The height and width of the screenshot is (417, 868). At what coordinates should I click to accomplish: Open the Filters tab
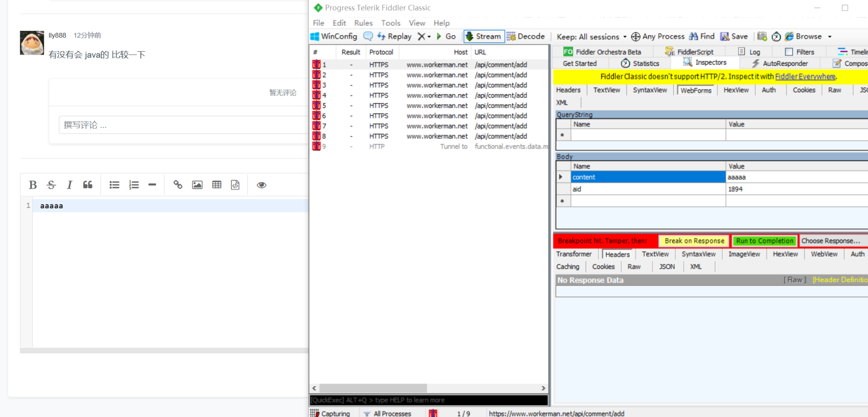800,52
